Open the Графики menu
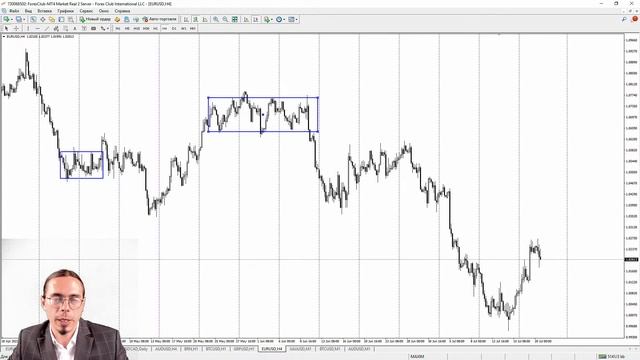 [65, 11]
